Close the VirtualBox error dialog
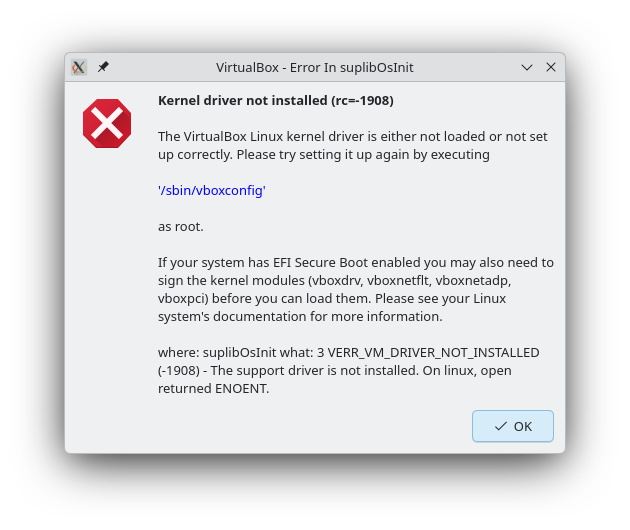Screen dimensions: 630x530 550,67
